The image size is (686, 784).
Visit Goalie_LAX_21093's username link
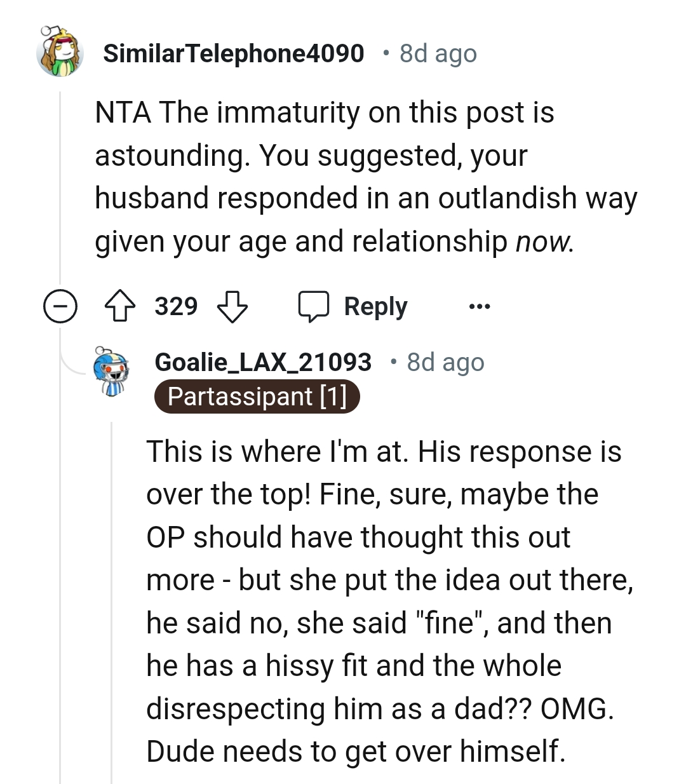click(263, 362)
